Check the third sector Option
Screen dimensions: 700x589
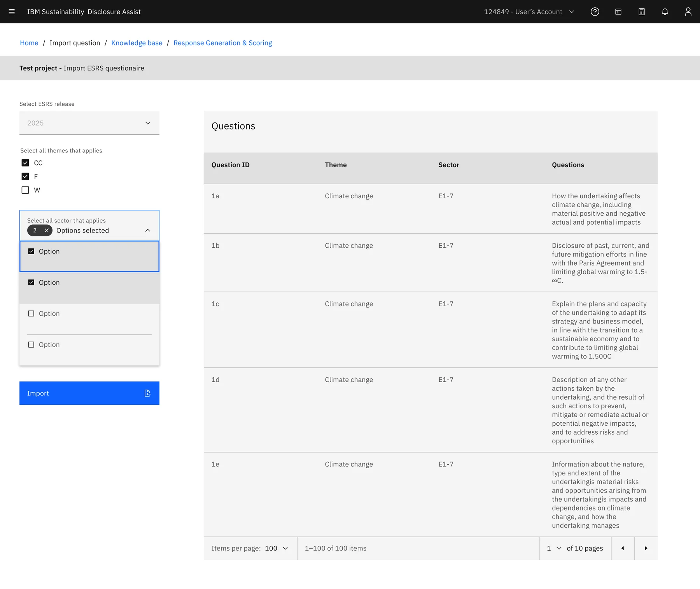pos(31,314)
